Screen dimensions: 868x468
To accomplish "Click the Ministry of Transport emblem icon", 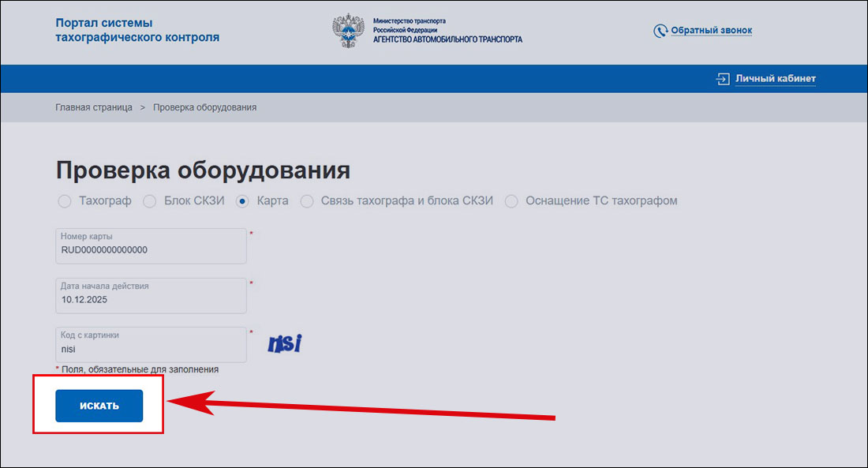I will [x=350, y=31].
